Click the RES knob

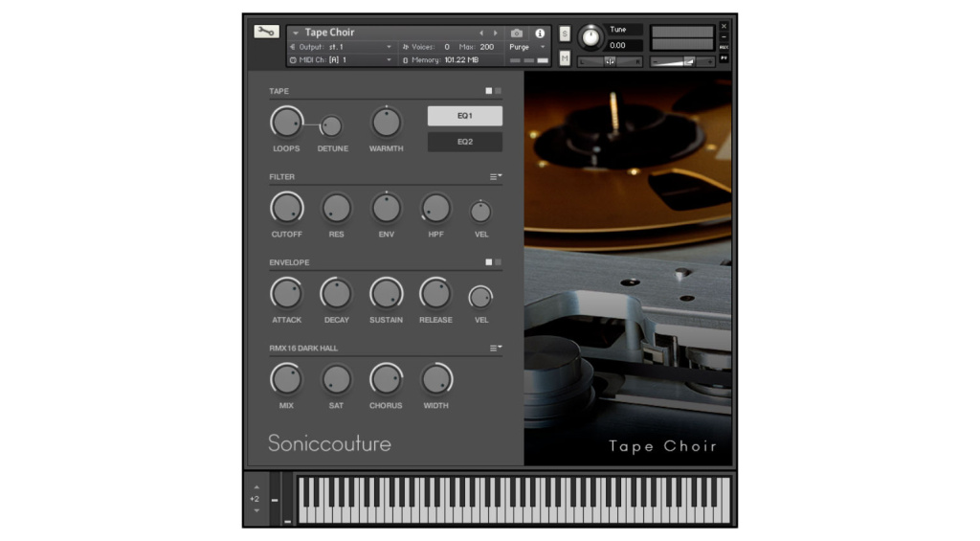[336, 208]
